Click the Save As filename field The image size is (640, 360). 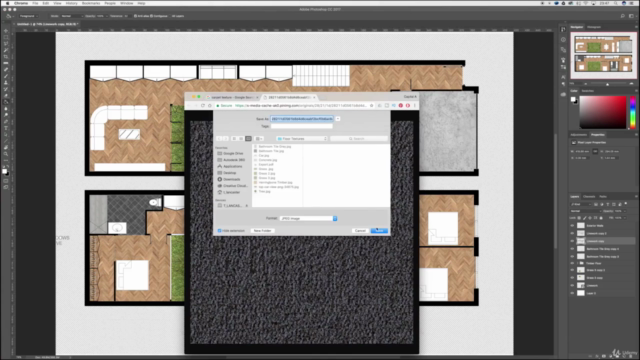click(302, 119)
